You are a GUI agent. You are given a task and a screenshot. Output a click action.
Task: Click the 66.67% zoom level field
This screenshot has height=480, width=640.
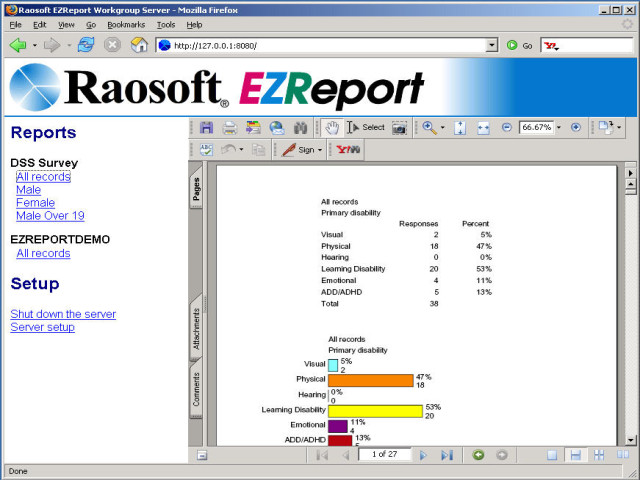pyautogui.click(x=536, y=127)
